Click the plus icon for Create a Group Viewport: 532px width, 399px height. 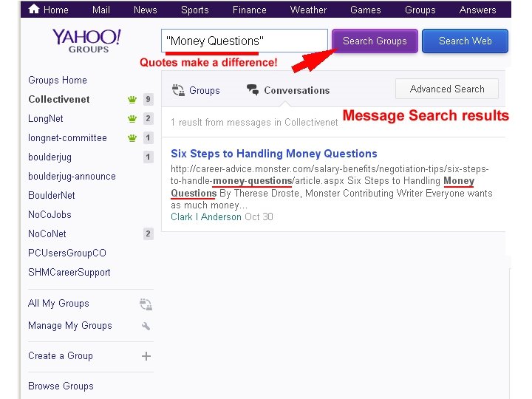(146, 356)
